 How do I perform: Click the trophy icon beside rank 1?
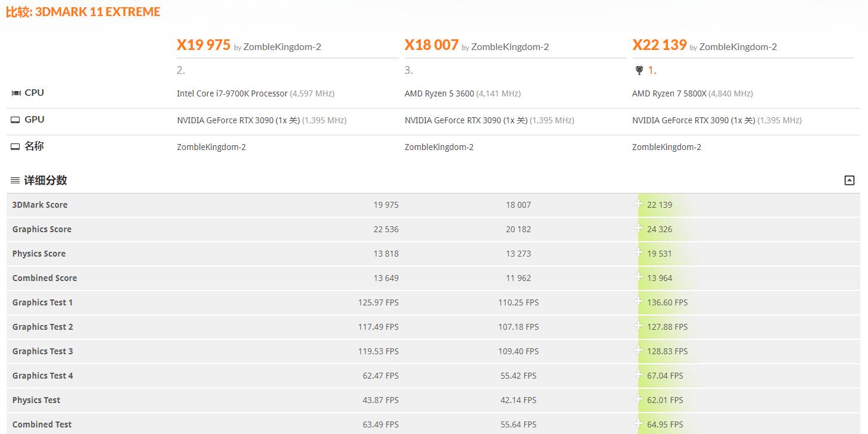639,70
